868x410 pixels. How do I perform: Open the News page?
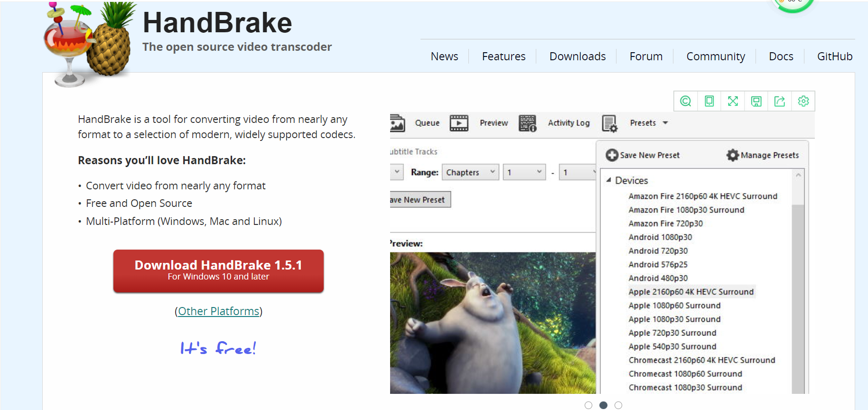[x=444, y=56]
